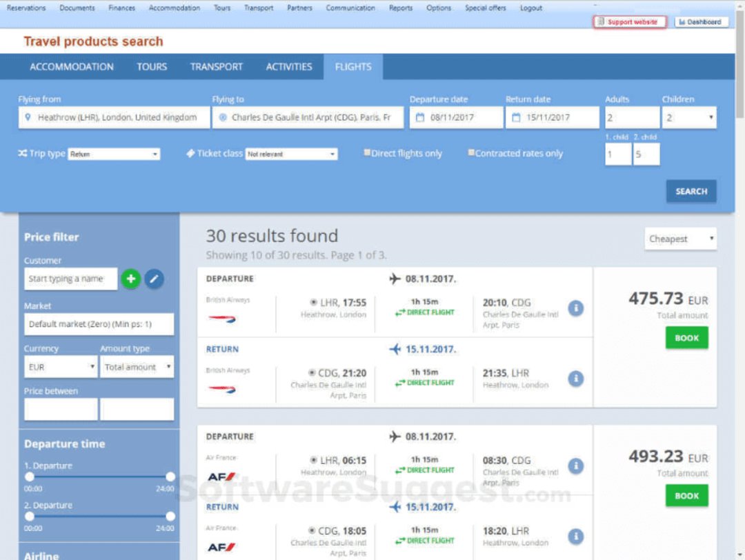Book the 475.73 EUR British Airways flight
The width and height of the screenshot is (745, 560).
(686, 338)
